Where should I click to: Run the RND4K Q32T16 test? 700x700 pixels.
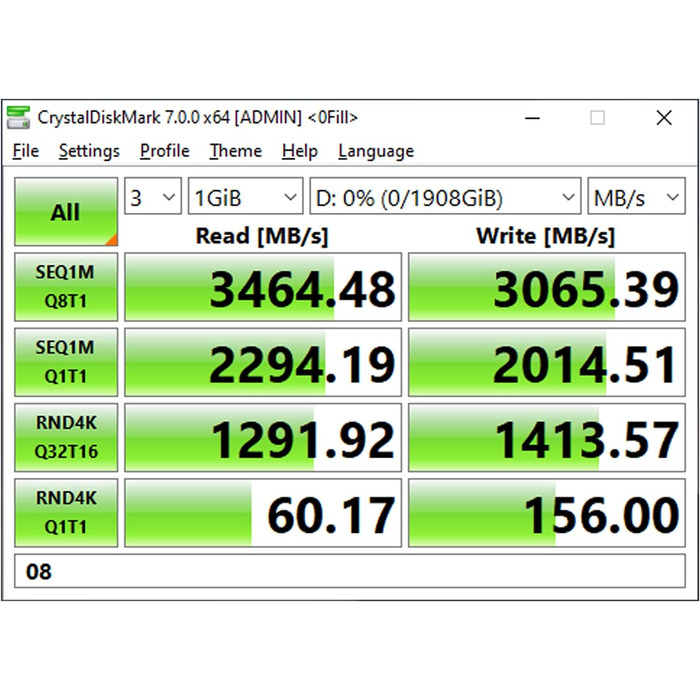click(x=66, y=438)
